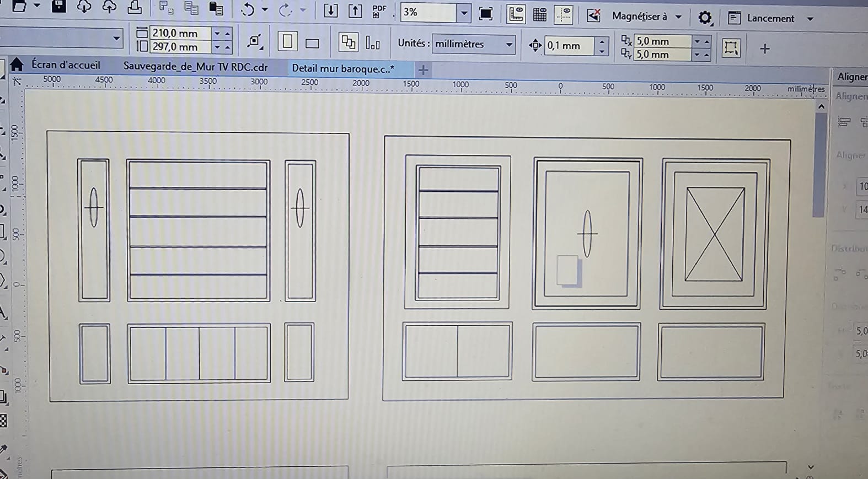Click the Print icon in the toolbar
This screenshot has height=479, width=868.
point(134,8)
